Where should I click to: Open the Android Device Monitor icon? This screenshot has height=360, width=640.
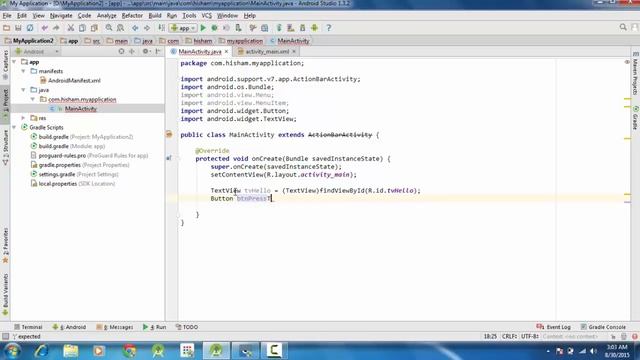coord(314,28)
